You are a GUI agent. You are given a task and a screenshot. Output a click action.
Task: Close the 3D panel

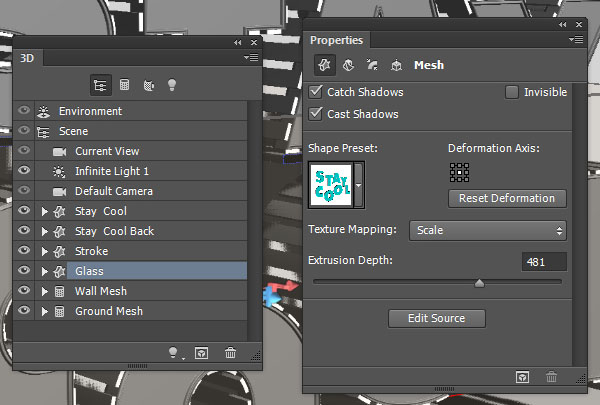point(254,42)
